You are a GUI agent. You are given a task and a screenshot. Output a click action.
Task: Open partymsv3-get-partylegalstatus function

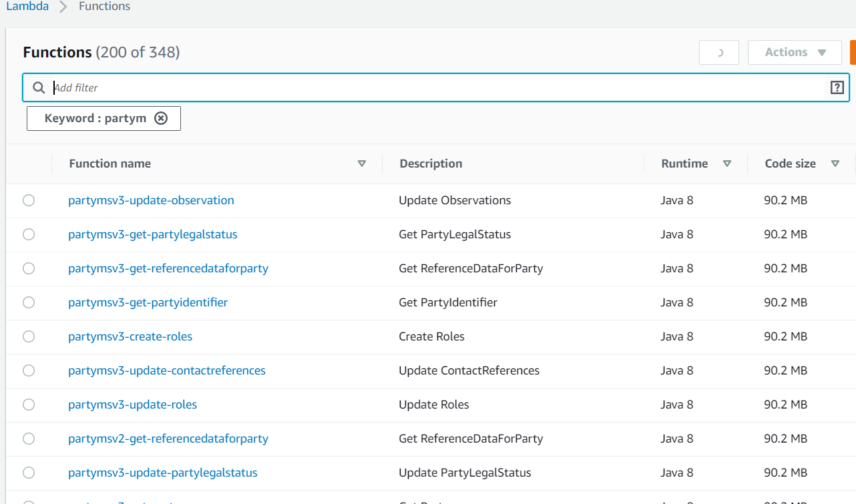pos(152,234)
